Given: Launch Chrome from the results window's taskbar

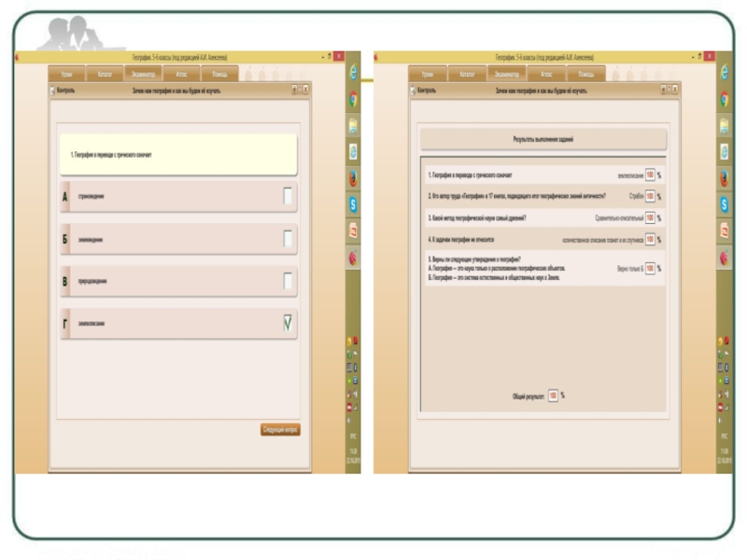Looking at the screenshot, I should pyautogui.click(x=725, y=99).
